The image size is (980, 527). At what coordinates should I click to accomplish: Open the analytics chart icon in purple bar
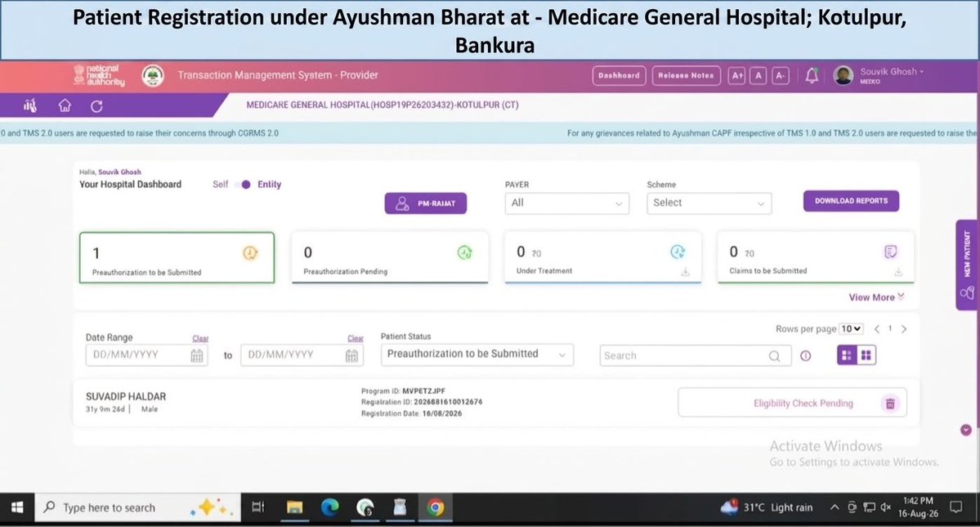coord(30,105)
